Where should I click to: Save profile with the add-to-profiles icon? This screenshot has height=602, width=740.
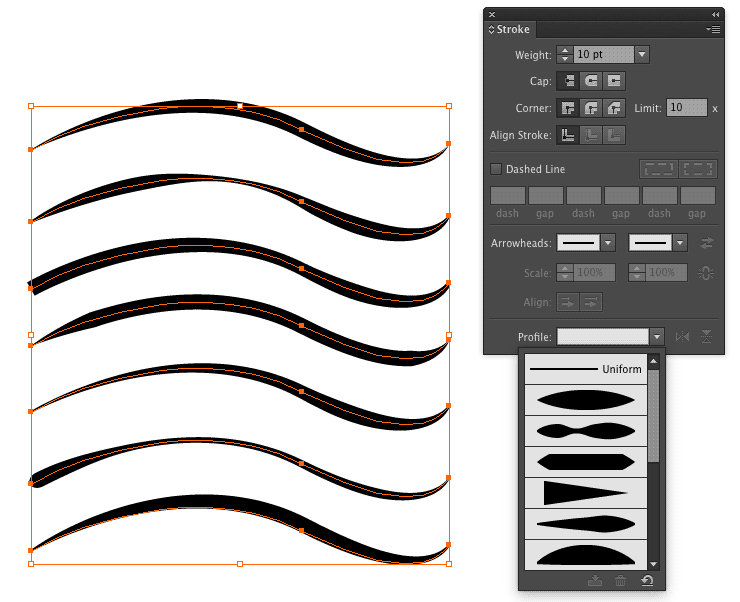[595, 581]
